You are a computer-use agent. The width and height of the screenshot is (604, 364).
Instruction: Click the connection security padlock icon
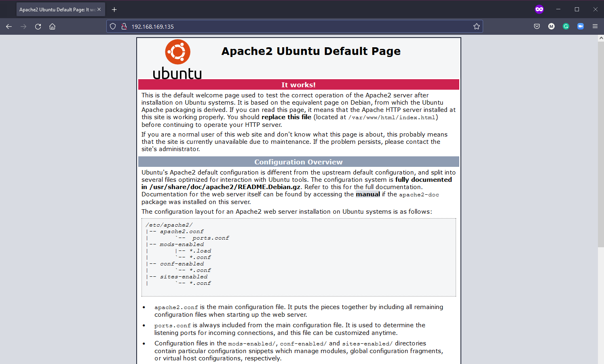click(x=124, y=27)
